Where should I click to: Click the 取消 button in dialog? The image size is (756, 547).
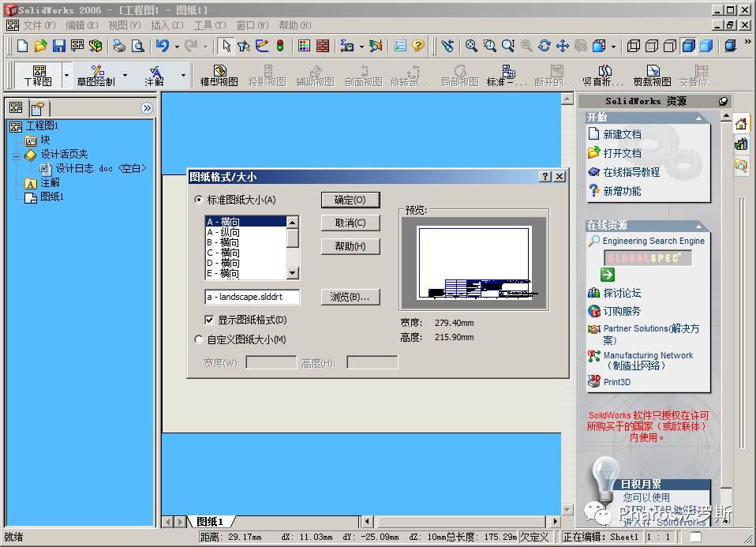pos(350,223)
